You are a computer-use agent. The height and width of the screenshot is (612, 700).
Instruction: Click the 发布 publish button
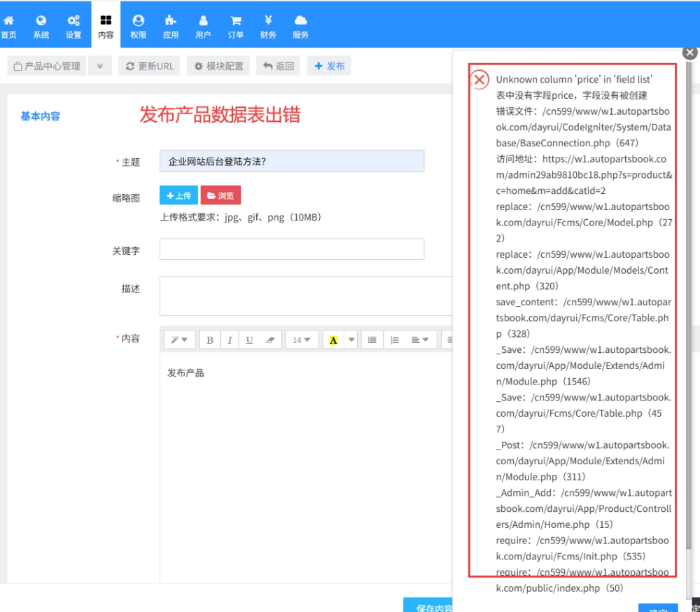329,66
